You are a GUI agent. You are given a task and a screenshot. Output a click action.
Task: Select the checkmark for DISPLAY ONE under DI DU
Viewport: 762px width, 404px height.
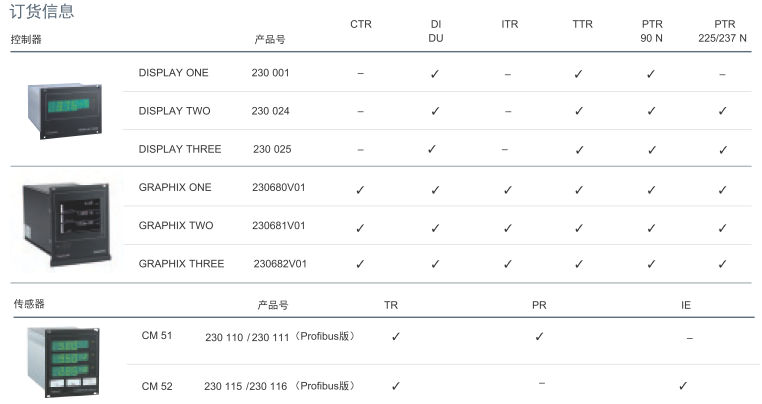435,74
